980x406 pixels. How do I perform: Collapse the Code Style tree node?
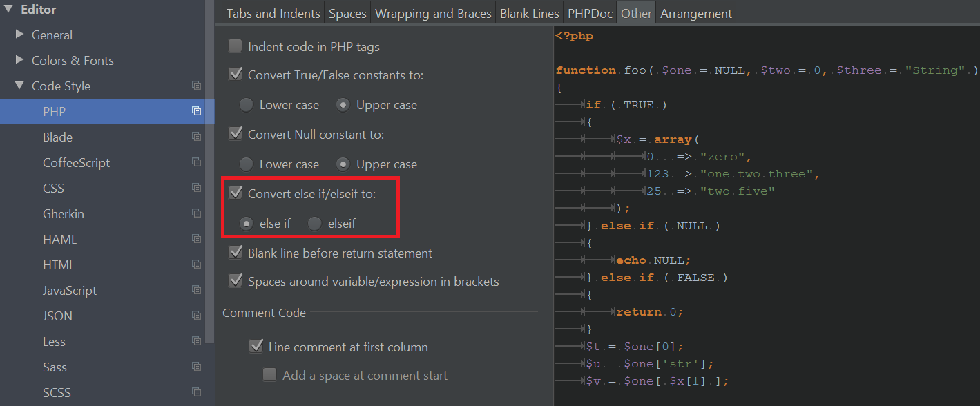(19, 86)
